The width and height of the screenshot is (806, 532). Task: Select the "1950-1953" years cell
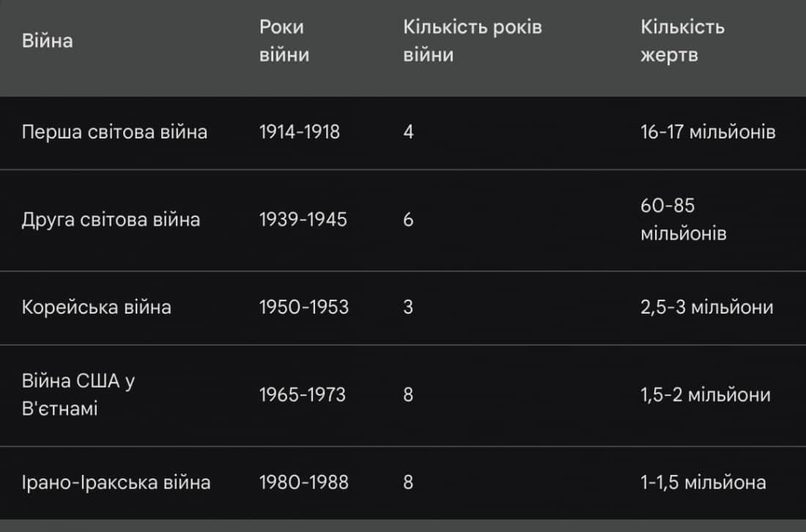click(x=304, y=307)
